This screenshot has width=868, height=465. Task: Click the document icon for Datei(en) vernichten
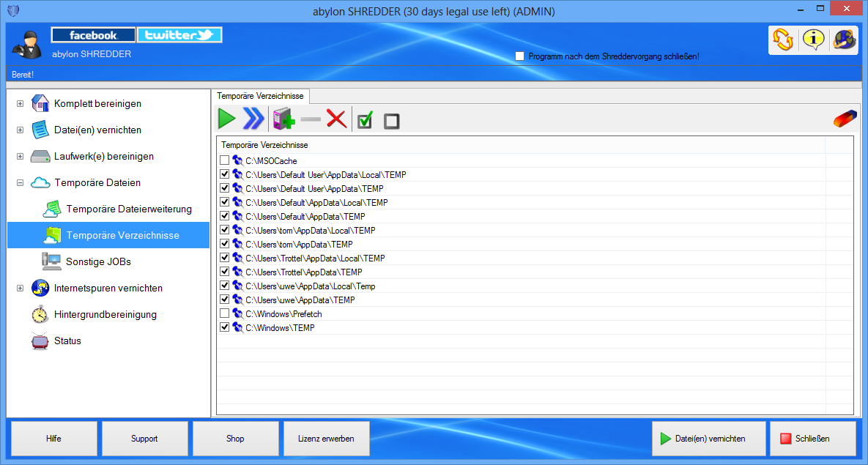(x=40, y=130)
